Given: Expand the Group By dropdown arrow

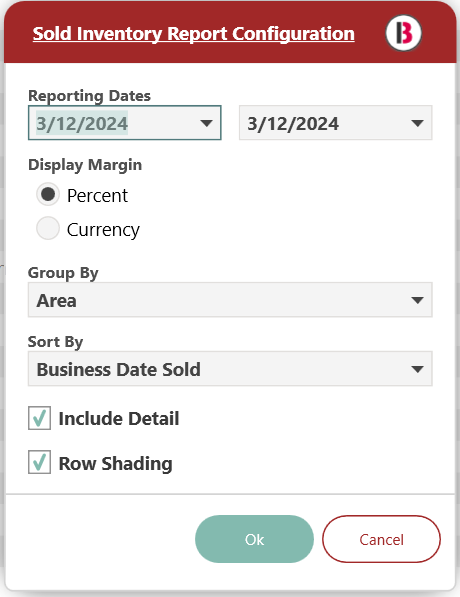Looking at the screenshot, I should tap(417, 300).
